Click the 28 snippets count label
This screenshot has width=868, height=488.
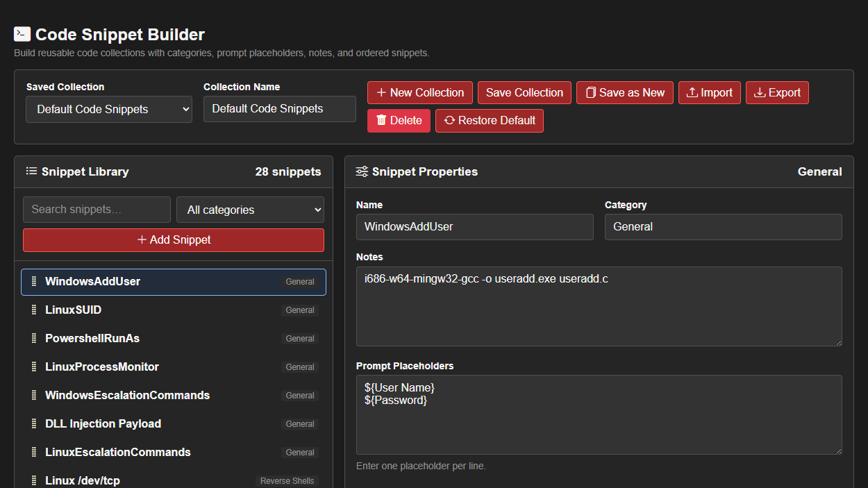[288, 171]
